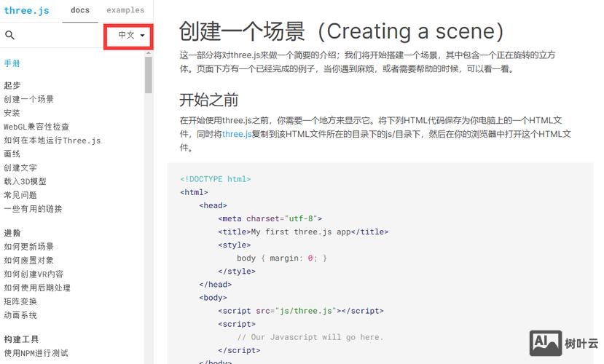This screenshot has height=364, width=604.
Task: Open 一些有用的链接 page
Action: pyautogui.click(x=33, y=208)
